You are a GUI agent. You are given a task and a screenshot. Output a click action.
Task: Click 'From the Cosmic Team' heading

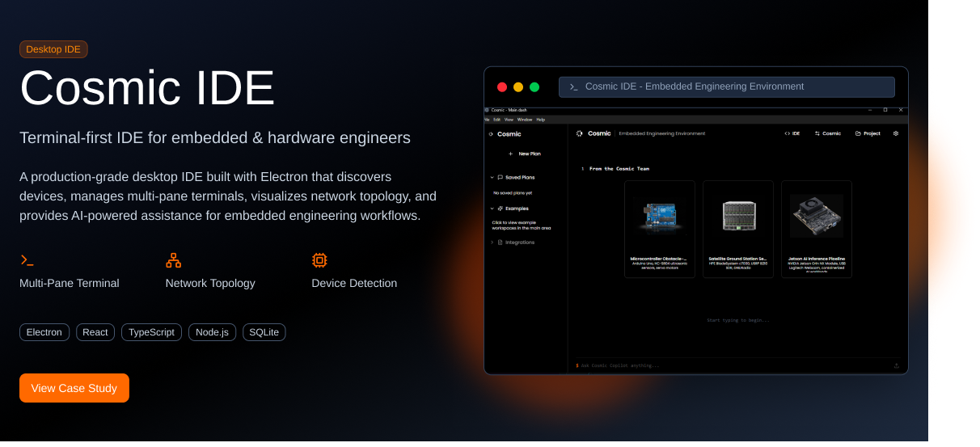pyautogui.click(x=619, y=169)
